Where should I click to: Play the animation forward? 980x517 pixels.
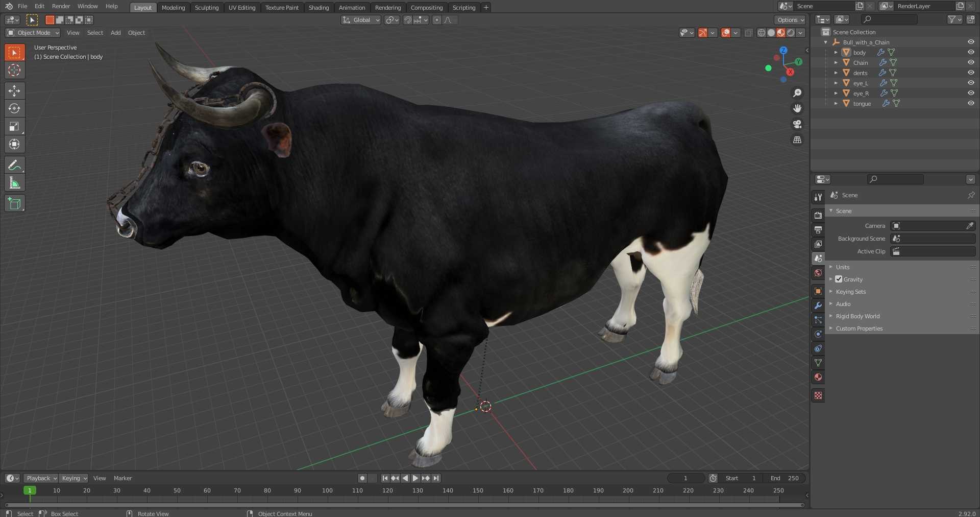(415, 478)
